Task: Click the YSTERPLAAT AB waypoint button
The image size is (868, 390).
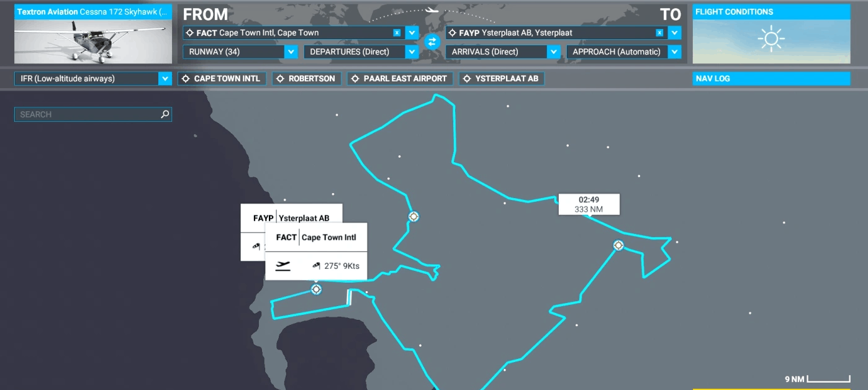Action: pos(501,79)
